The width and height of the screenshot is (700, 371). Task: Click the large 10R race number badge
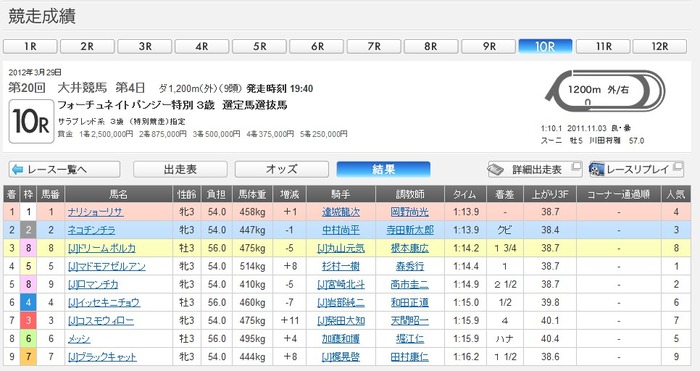click(31, 121)
